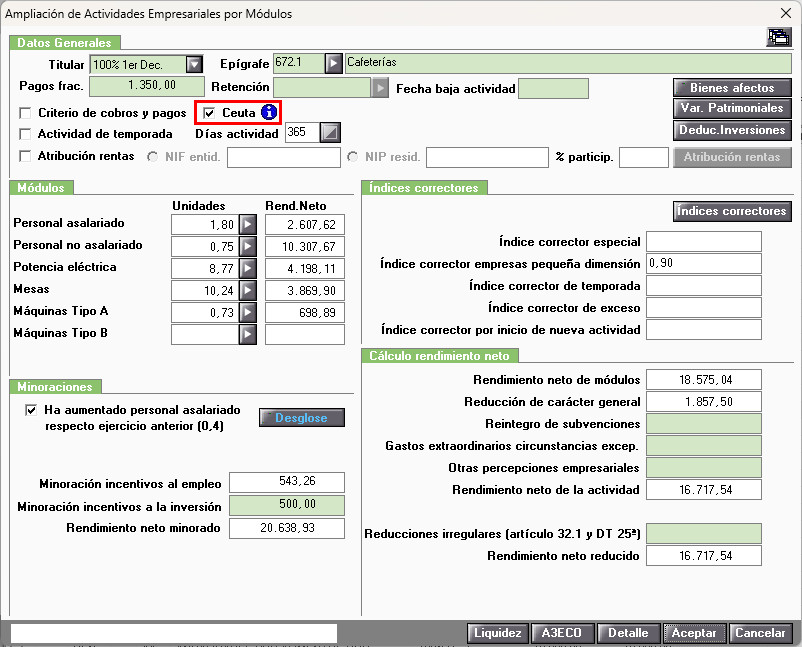Click arrow button for Personal asalariado units
The image size is (802, 647).
coord(248,224)
